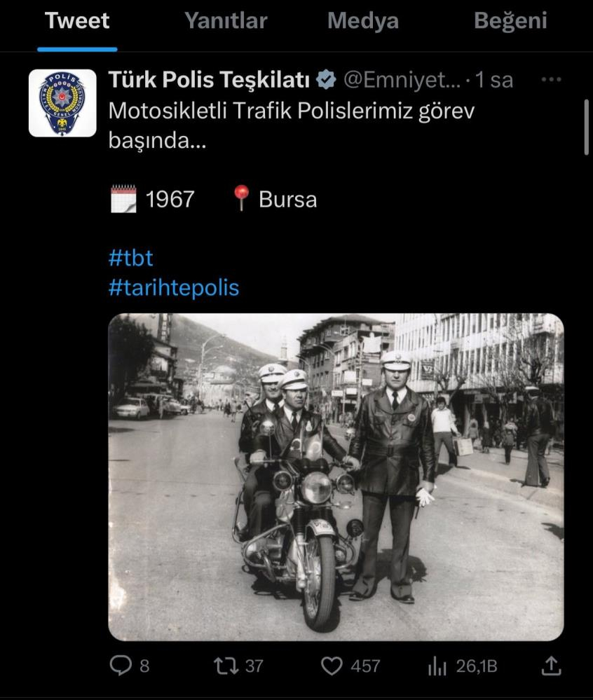This screenshot has width=593, height=700.
Task: Open the #tbt hashtag link
Action: tap(131, 258)
